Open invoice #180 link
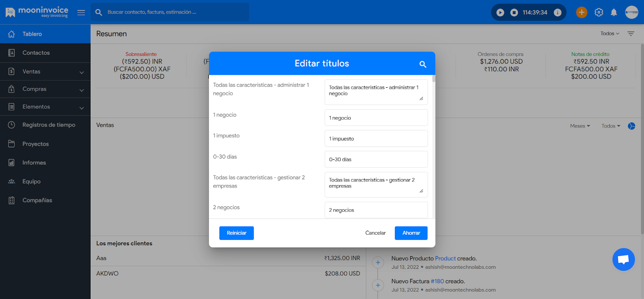This screenshot has height=299, width=644. click(x=437, y=281)
